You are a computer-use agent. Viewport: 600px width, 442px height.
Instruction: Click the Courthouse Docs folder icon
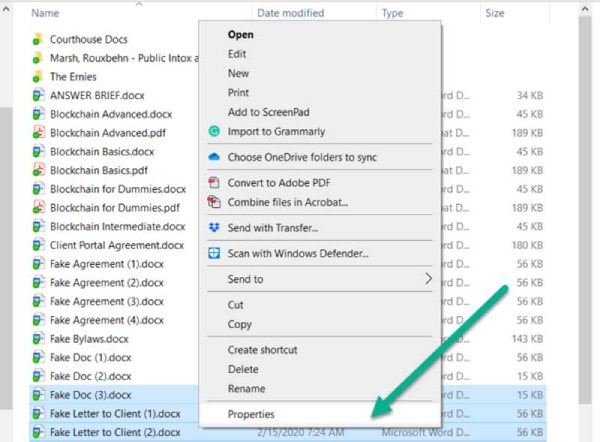(37, 40)
